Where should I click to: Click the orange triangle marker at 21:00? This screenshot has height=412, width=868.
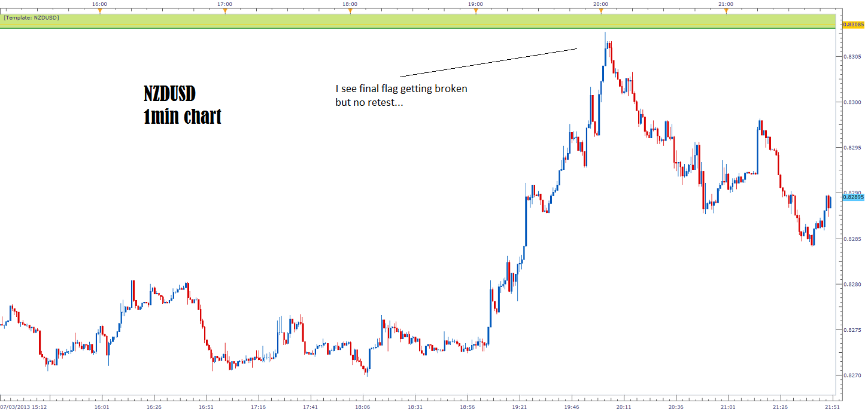[726, 10]
